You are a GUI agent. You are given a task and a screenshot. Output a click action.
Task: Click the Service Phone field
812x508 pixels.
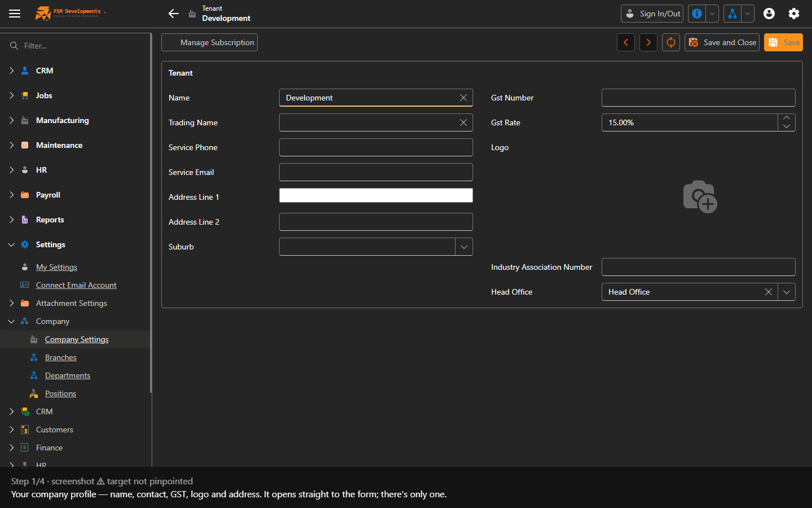point(376,147)
